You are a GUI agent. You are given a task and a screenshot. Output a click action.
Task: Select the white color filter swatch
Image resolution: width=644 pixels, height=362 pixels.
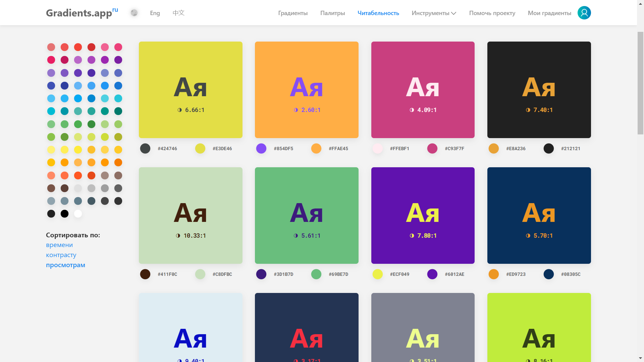(x=78, y=214)
